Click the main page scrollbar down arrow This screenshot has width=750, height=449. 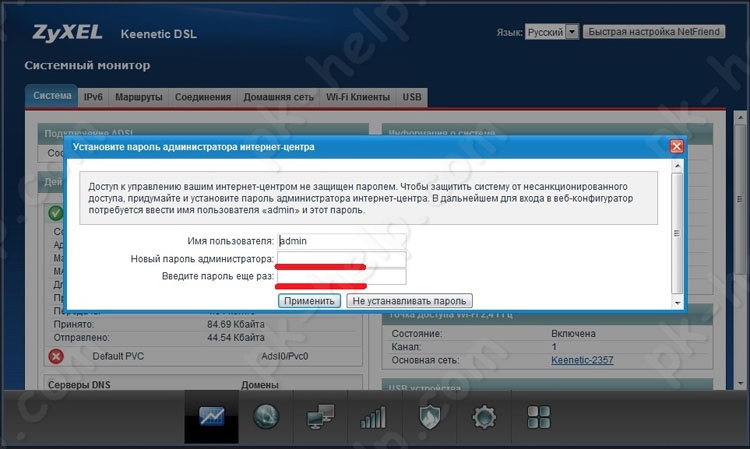point(740,383)
